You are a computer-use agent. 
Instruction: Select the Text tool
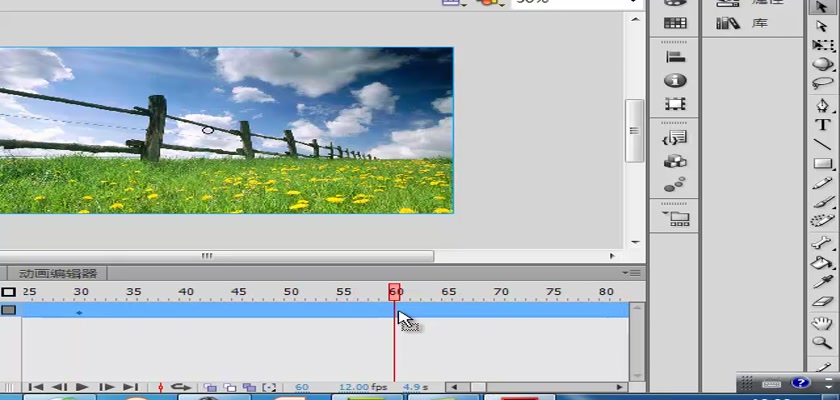[822, 125]
